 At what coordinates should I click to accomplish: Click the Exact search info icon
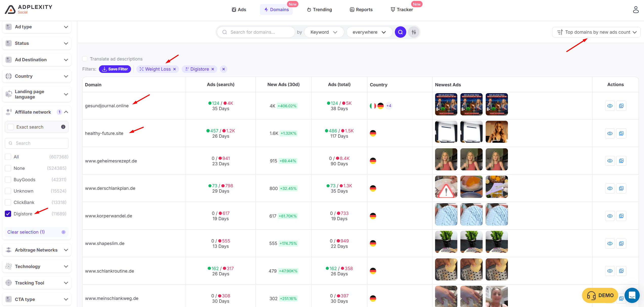[63, 127]
